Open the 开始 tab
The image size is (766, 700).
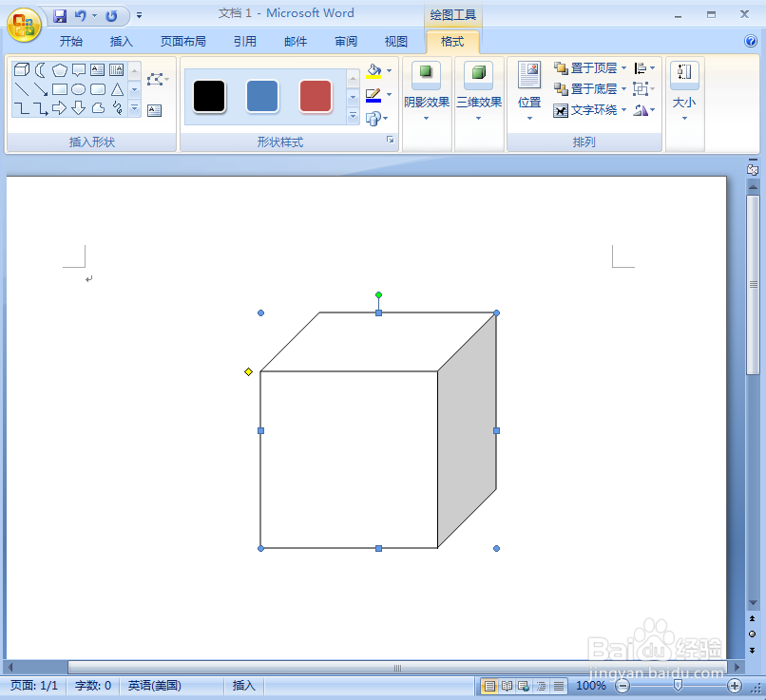pyautogui.click(x=71, y=42)
